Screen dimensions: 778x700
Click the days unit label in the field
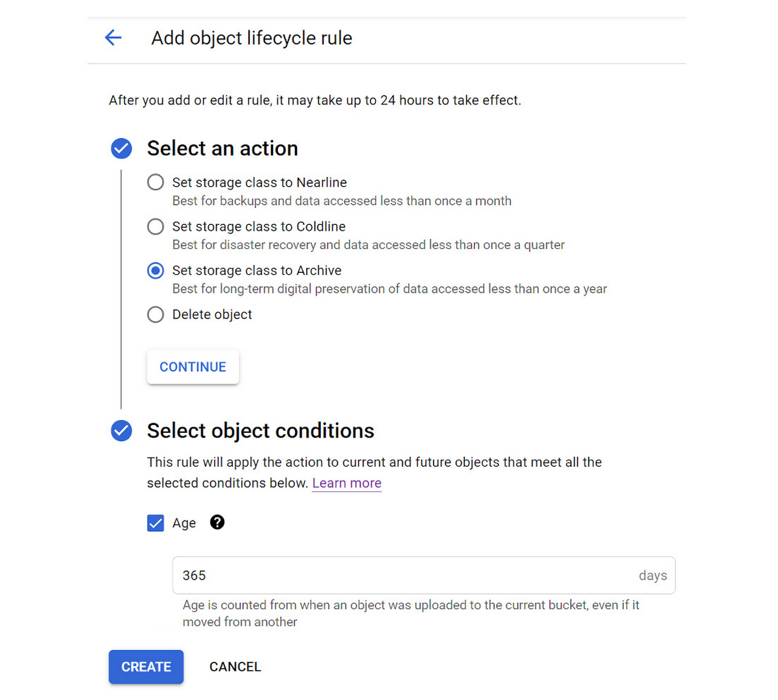click(652, 575)
